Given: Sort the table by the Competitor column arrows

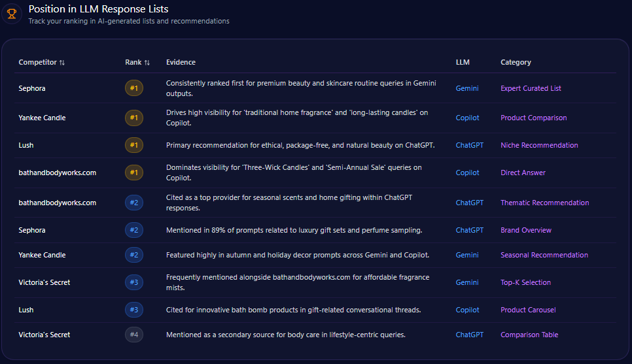Looking at the screenshot, I should [x=62, y=63].
